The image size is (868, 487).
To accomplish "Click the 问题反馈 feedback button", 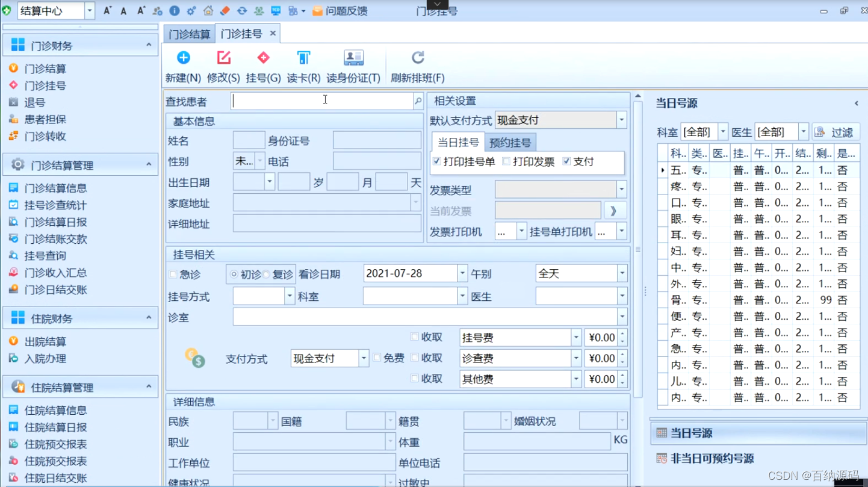I will [340, 11].
